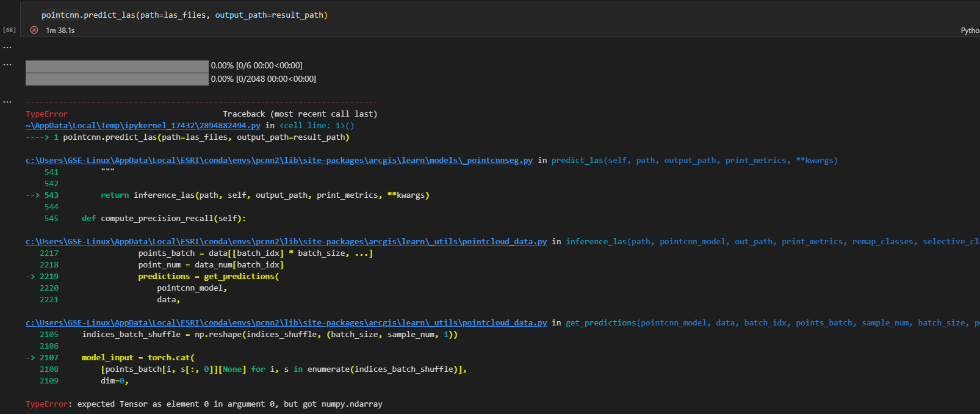Open the first output ellipsis menu
This screenshot has height=414, width=980.
point(7,47)
